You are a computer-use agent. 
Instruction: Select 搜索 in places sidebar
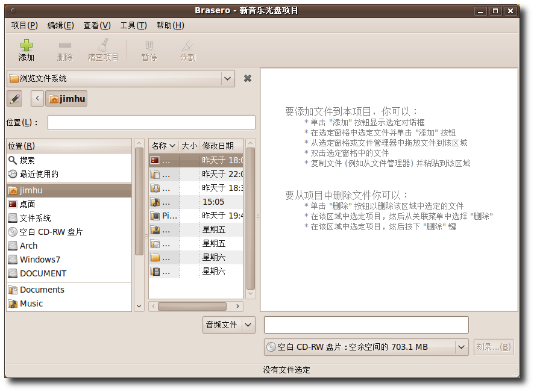(x=69, y=160)
